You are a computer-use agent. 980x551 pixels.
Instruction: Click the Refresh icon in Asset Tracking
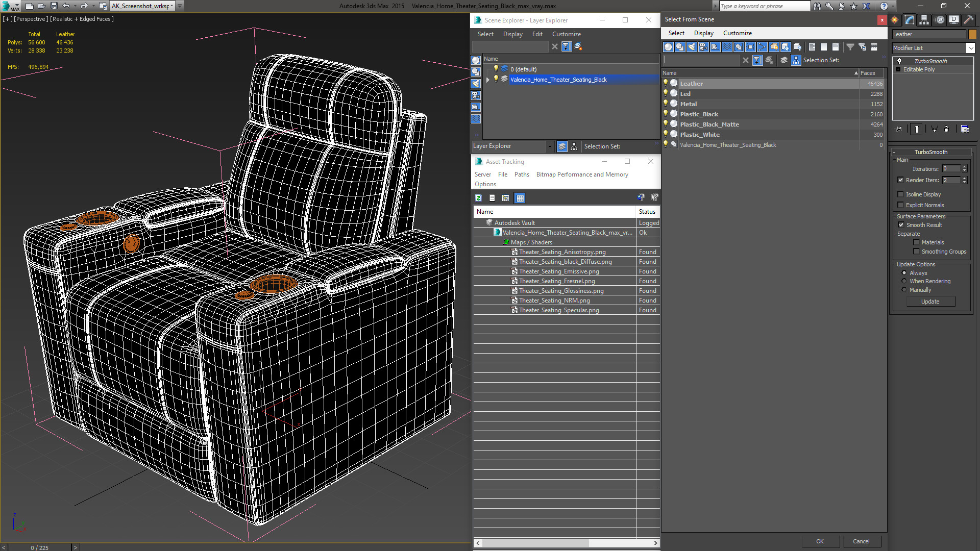click(478, 198)
